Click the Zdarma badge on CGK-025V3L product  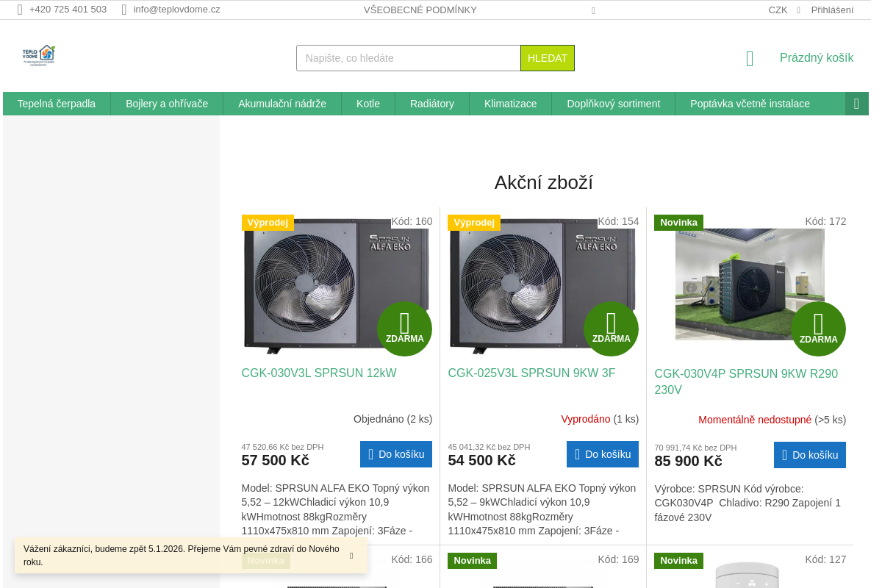pos(611,329)
